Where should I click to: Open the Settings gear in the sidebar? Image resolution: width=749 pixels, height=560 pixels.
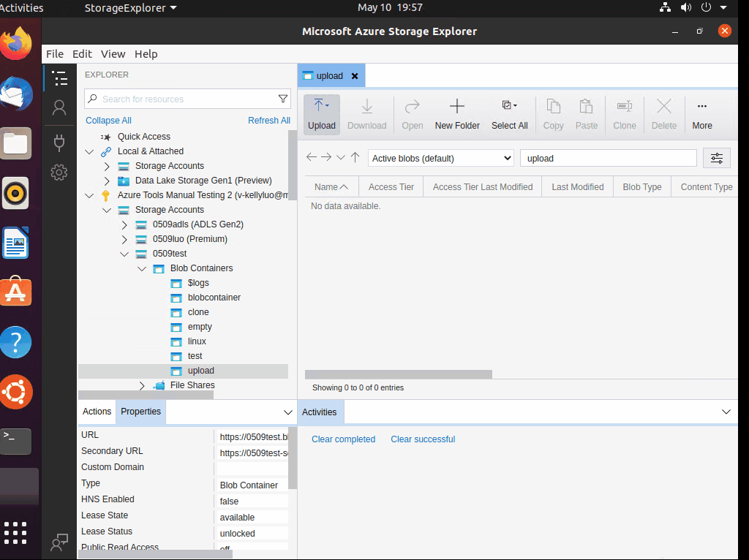point(59,173)
